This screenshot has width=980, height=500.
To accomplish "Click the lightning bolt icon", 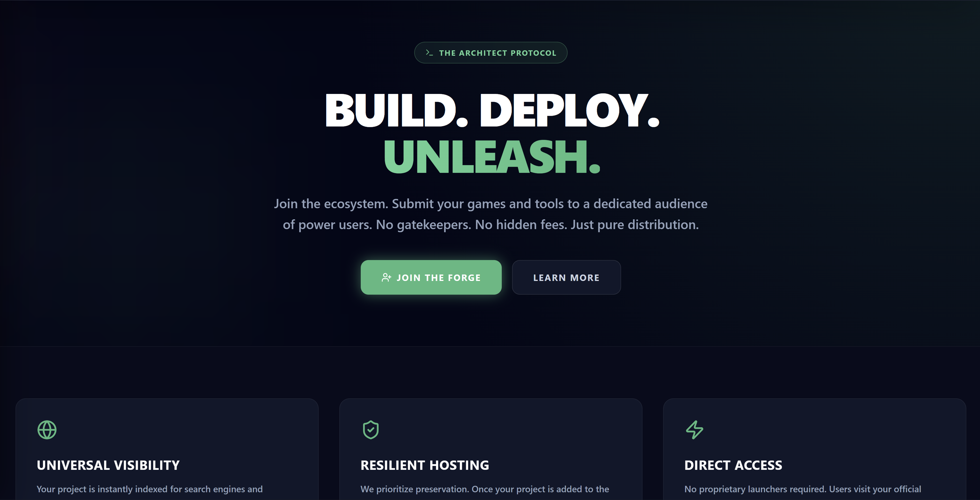I will 694,430.
